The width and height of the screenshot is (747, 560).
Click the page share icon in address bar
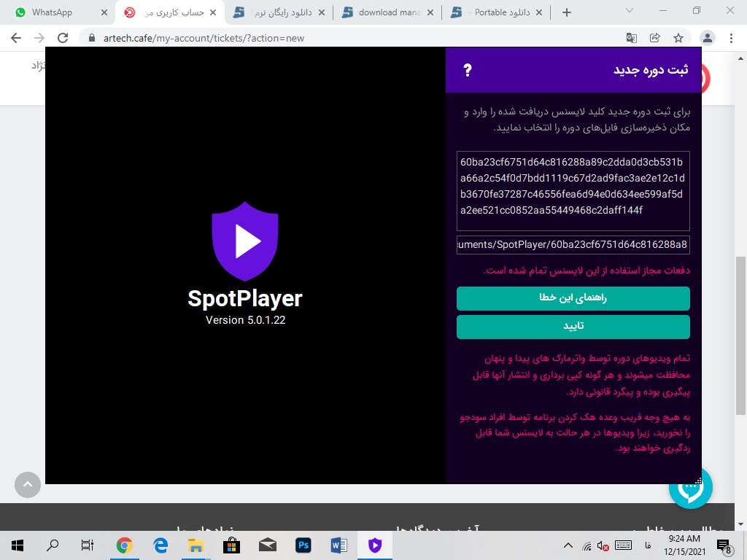[655, 38]
